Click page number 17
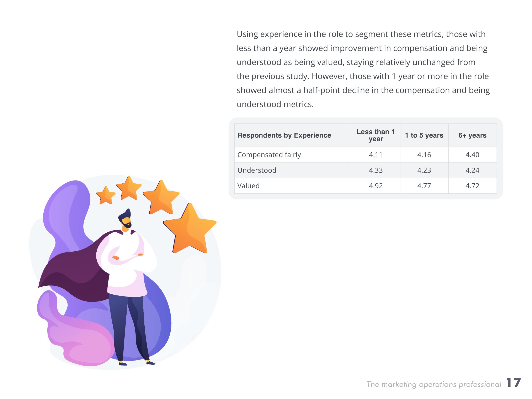The height and width of the screenshot is (399, 532). click(x=514, y=383)
